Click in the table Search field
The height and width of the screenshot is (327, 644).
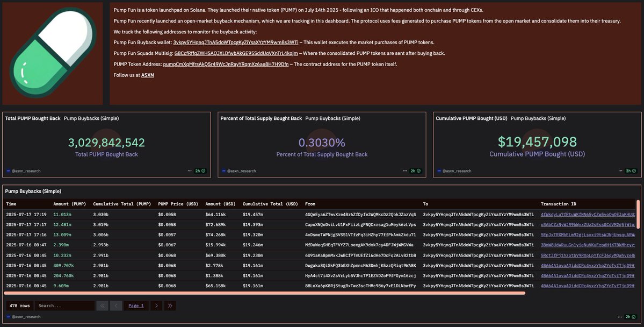coord(64,305)
